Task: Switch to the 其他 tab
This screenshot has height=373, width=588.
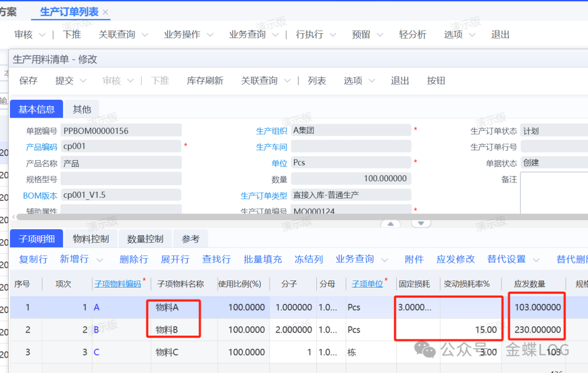Action: point(82,109)
